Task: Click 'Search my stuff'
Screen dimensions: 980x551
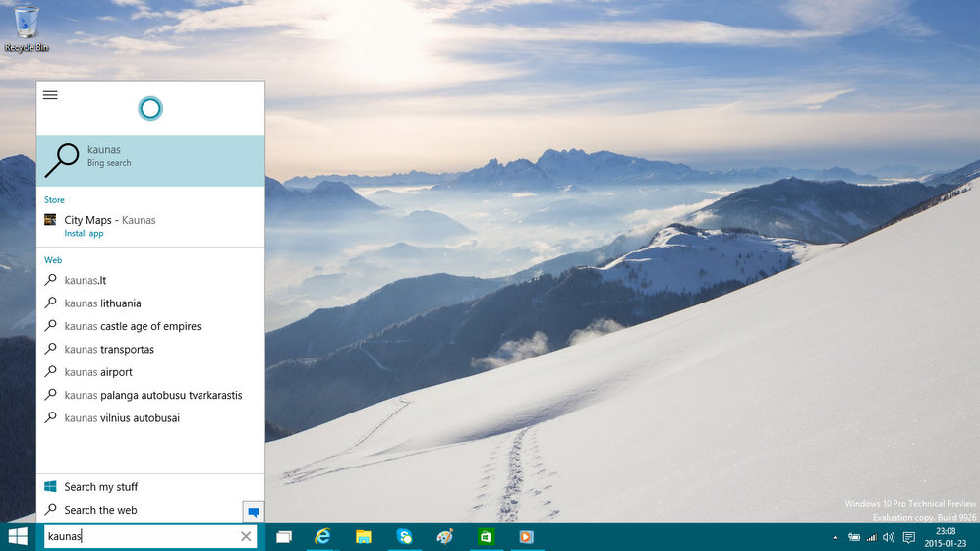Action: pos(100,487)
